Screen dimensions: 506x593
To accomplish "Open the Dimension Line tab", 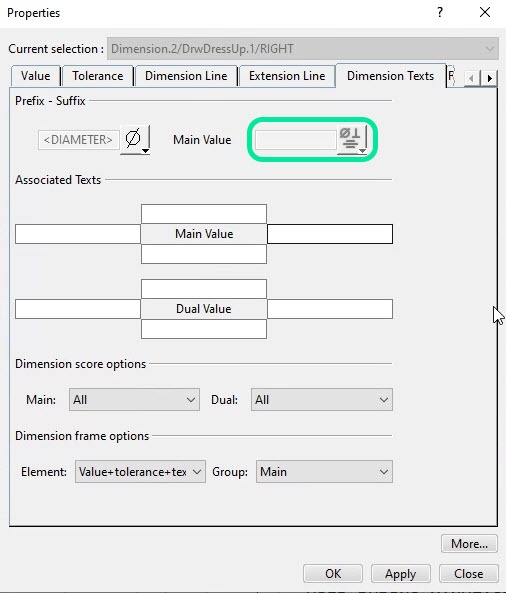I will coord(186,76).
